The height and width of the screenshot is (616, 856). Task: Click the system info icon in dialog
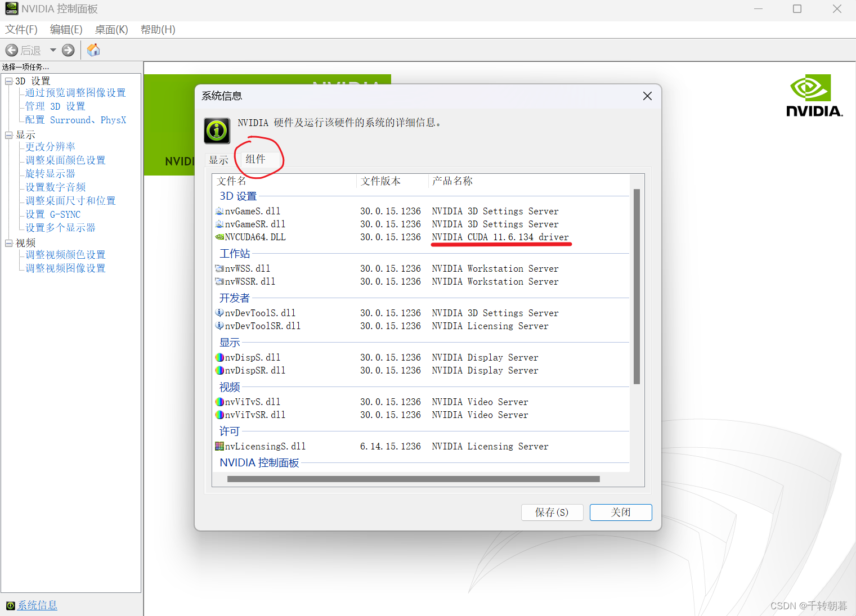[x=217, y=131]
